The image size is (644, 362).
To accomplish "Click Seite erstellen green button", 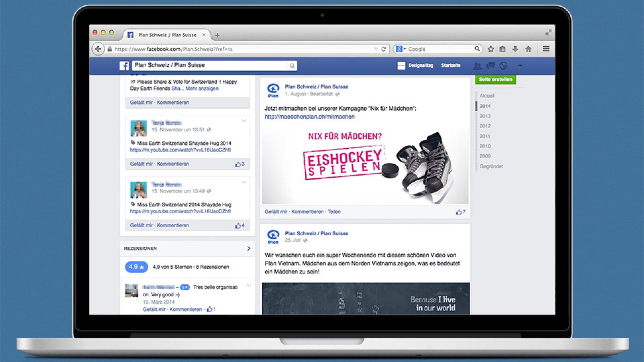I will click(x=495, y=79).
